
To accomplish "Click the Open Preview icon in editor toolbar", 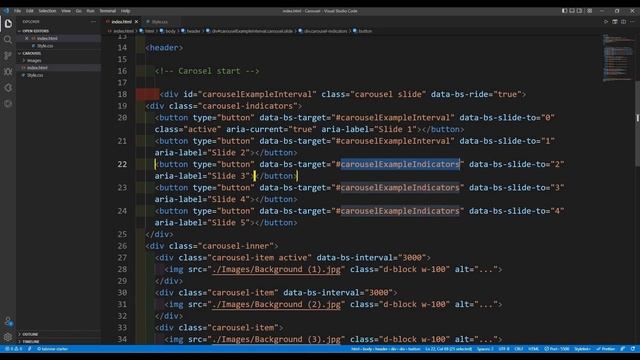I will [615, 22].
